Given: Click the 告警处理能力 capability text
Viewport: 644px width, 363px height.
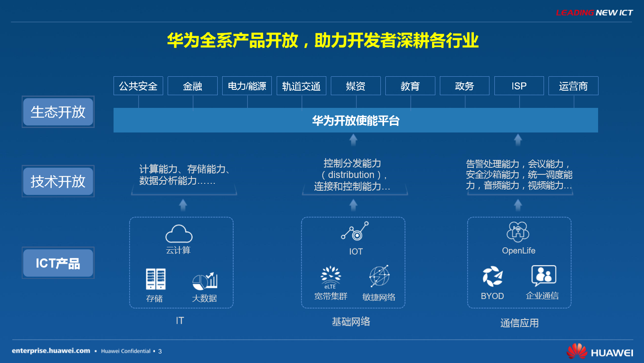Looking at the screenshot, I should coord(519,175).
